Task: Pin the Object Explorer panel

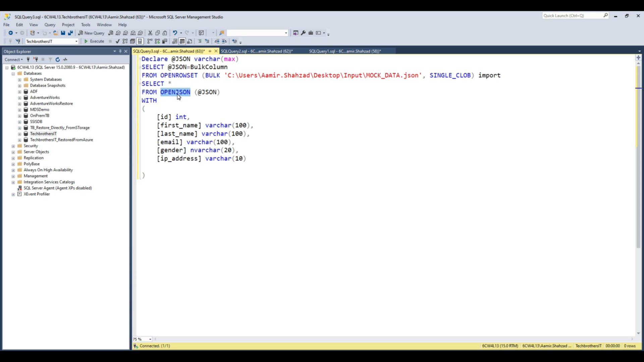Action: pos(120,51)
